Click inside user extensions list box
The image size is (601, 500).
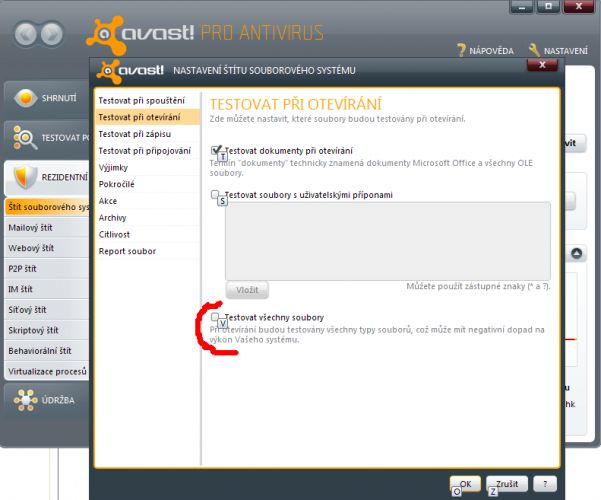coord(388,241)
